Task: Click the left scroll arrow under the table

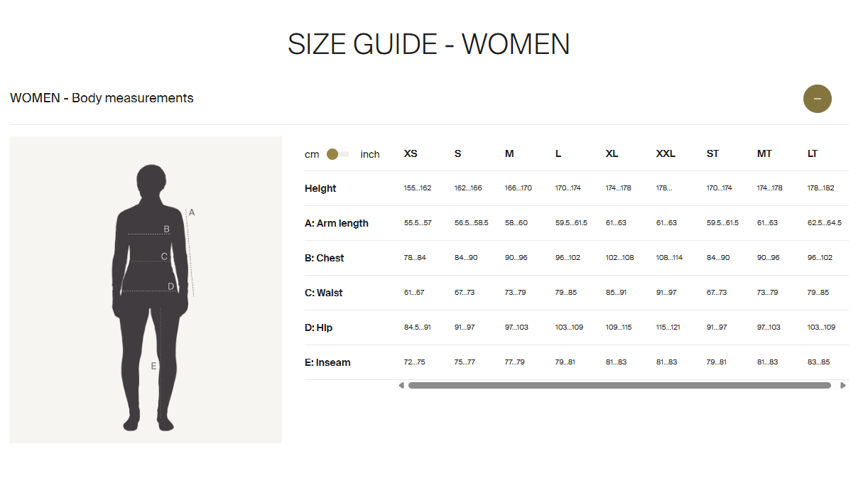Action: (x=401, y=386)
